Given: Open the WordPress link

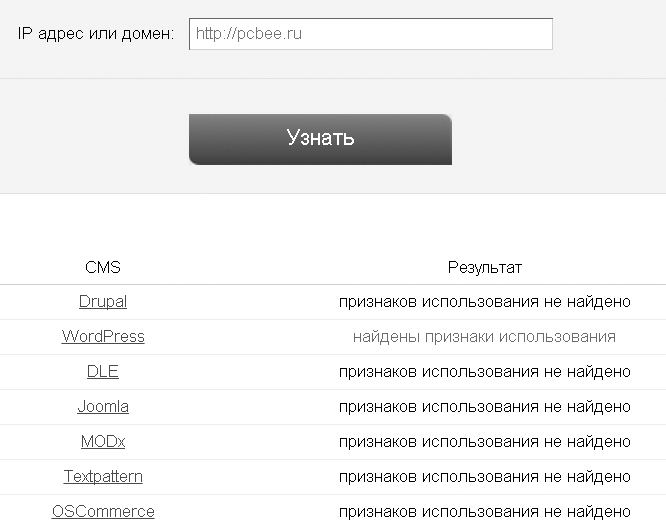Looking at the screenshot, I should pos(103,337).
